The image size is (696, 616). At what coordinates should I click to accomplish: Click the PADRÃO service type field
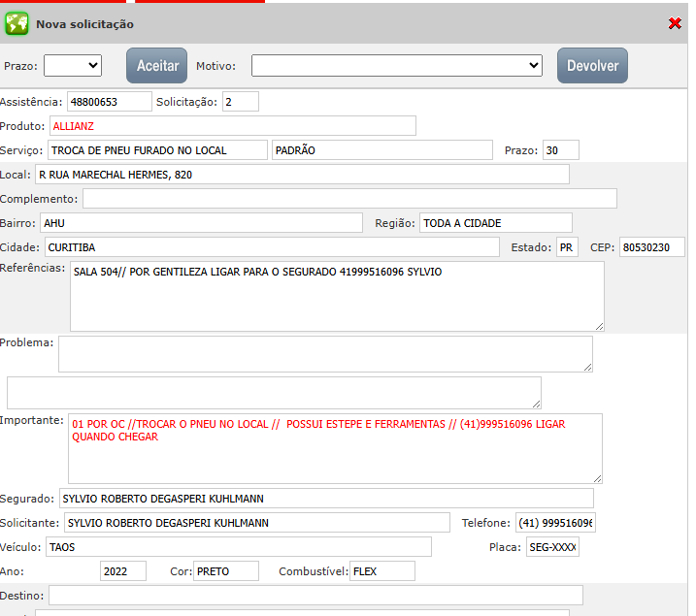382,150
